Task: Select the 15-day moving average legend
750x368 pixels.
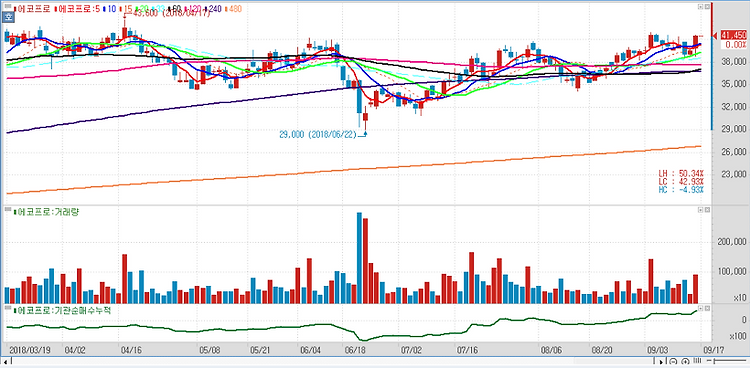Action: 126,9
